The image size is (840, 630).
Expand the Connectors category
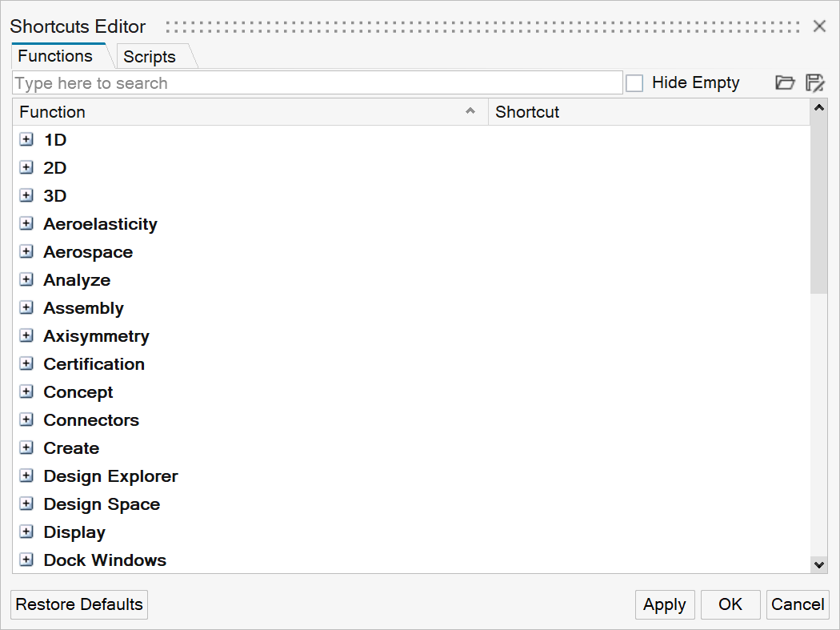coord(26,420)
